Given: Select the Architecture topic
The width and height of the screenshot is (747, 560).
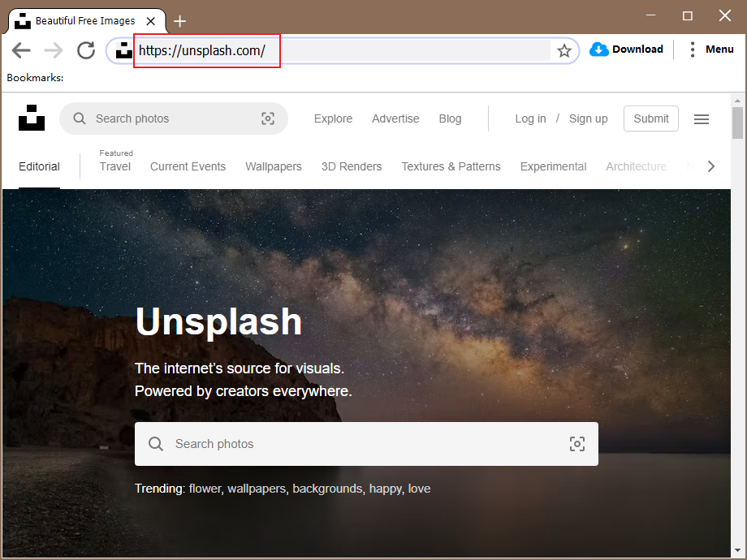Looking at the screenshot, I should (636, 166).
